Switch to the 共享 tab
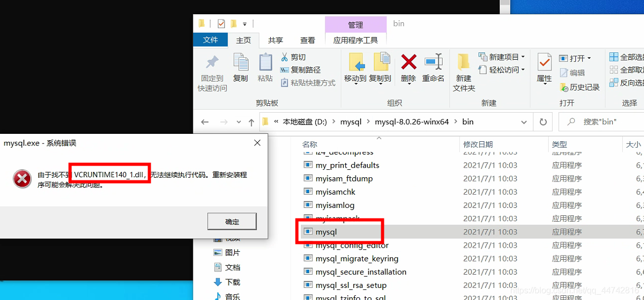The width and height of the screenshot is (644, 300). [275, 40]
